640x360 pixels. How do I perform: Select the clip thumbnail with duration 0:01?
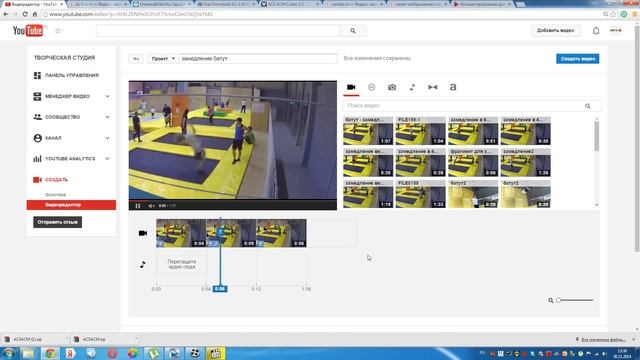[x=473, y=131]
